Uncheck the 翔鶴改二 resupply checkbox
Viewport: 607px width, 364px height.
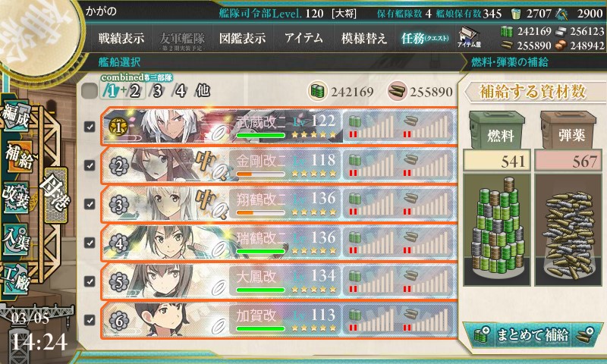point(90,204)
